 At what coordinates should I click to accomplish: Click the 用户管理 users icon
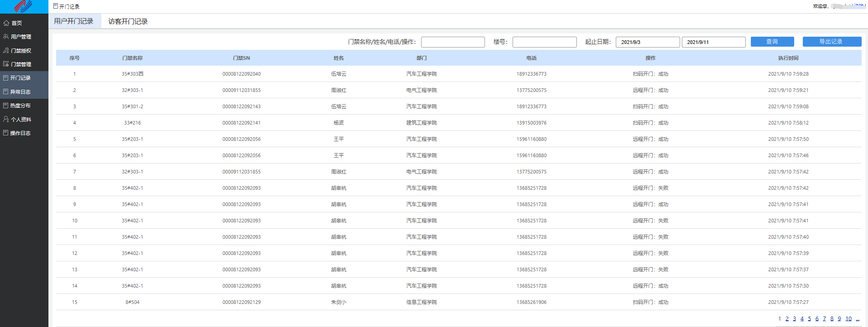click(6, 37)
